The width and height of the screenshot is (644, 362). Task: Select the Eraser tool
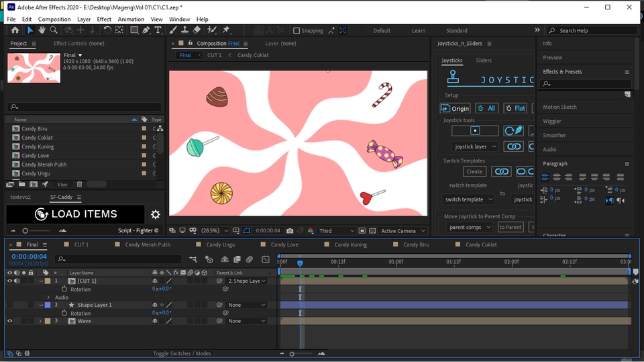tap(197, 30)
